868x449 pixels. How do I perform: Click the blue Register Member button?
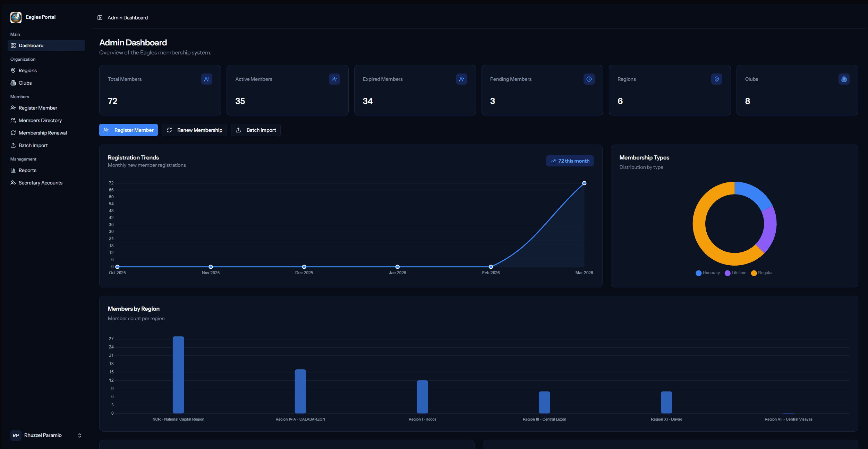tap(128, 130)
